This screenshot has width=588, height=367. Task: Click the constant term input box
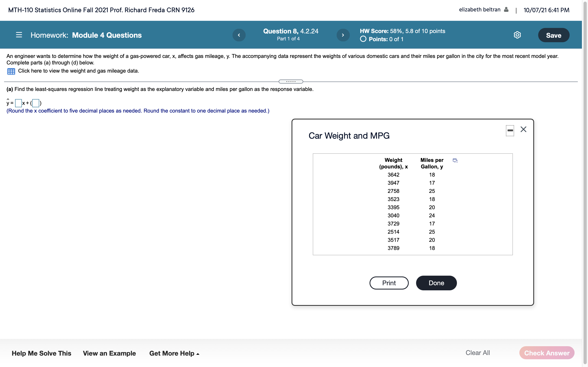36,103
